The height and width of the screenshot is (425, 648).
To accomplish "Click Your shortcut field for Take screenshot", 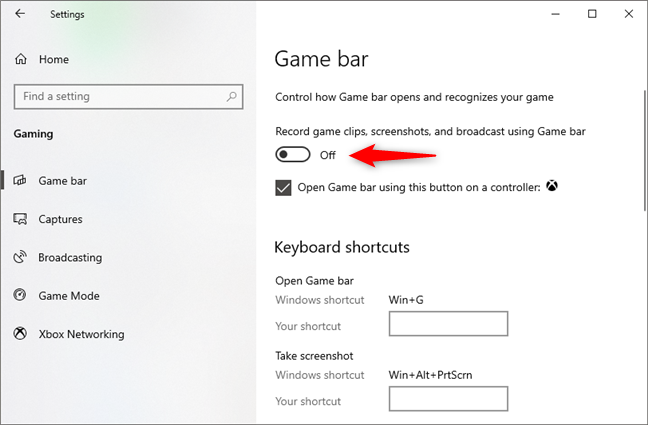I will (x=448, y=399).
